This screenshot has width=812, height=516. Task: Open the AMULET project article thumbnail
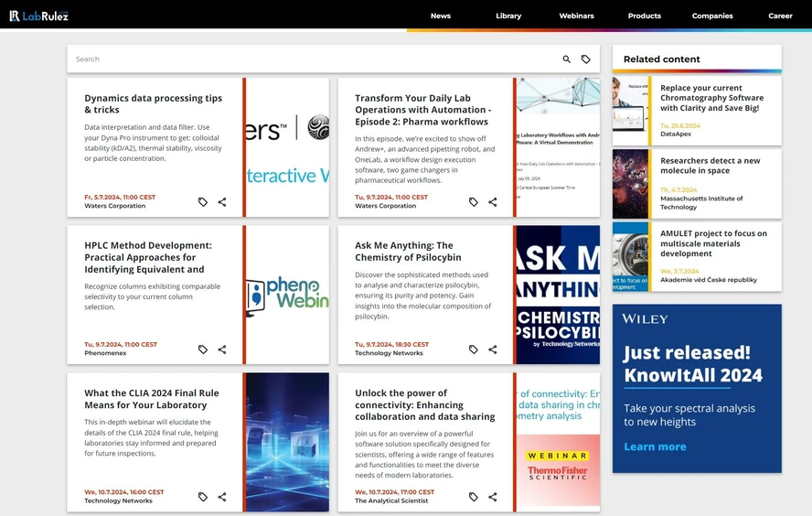[631, 257]
